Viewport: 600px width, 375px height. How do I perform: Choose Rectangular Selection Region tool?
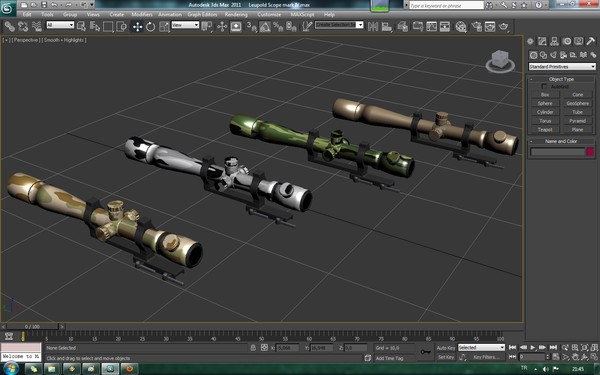click(x=108, y=26)
